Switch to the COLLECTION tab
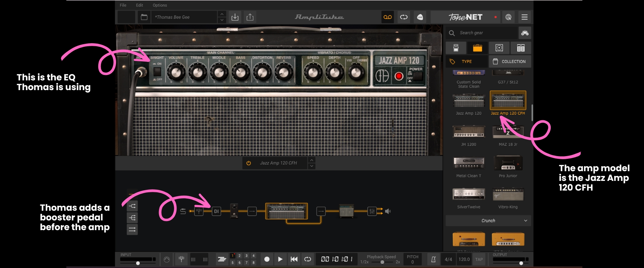The width and height of the screenshot is (644, 268). tap(510, 62)
